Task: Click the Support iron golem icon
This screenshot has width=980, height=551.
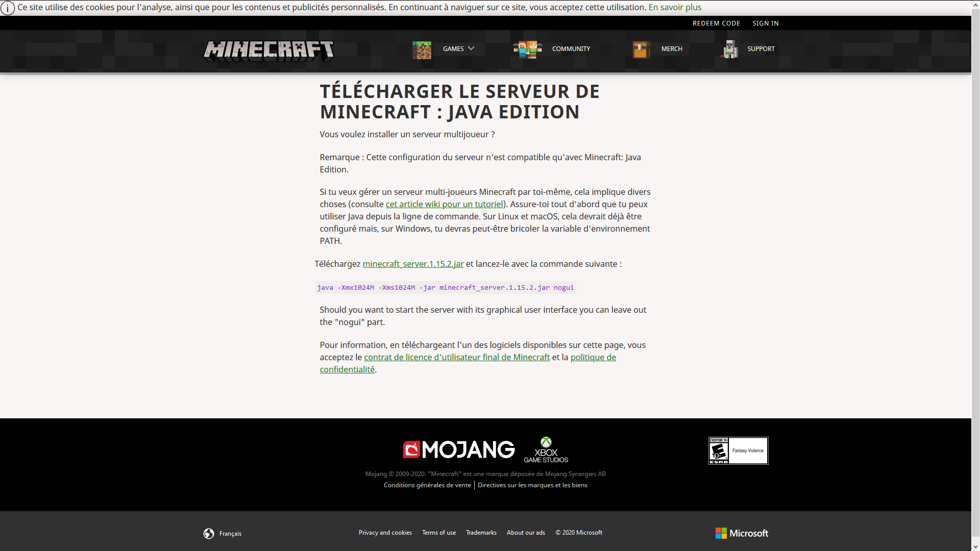Action: [x=730, y=49]
